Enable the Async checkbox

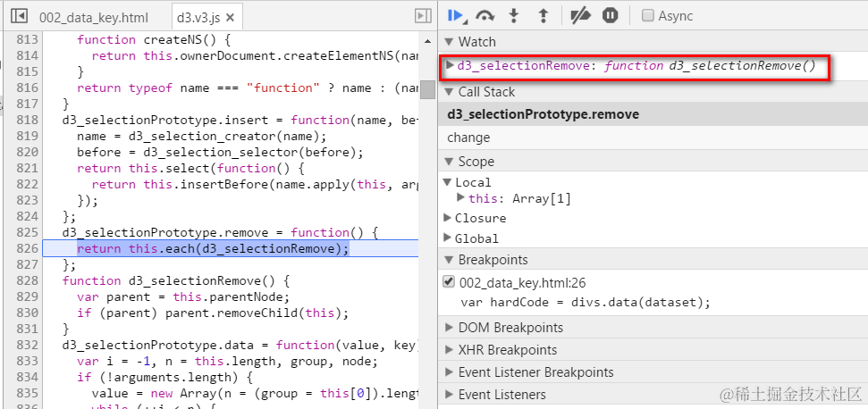tap(648, 15)
